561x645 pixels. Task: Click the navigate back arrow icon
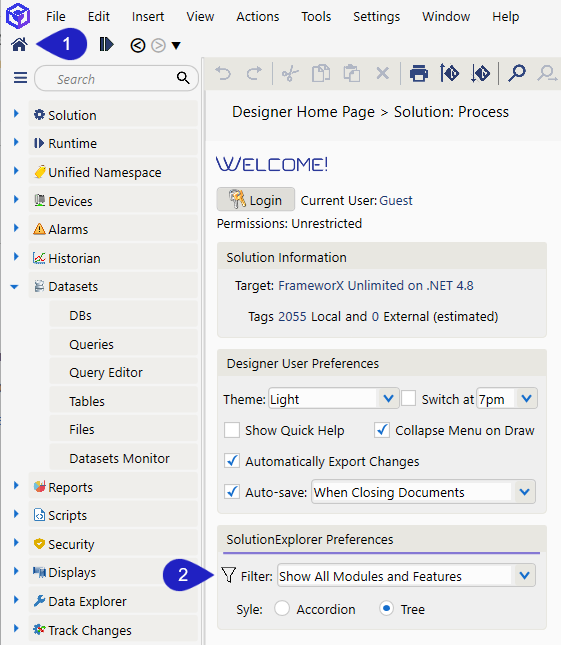[138, 45]
